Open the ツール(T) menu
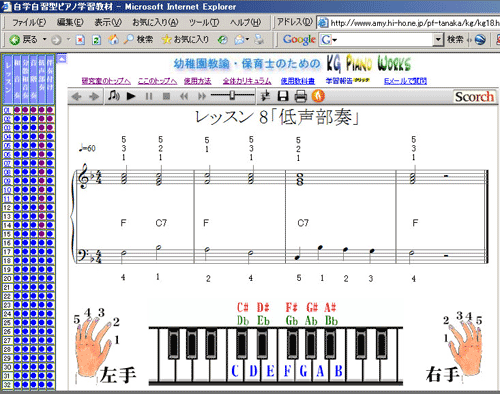500x394 pixels. pos(204,23)
